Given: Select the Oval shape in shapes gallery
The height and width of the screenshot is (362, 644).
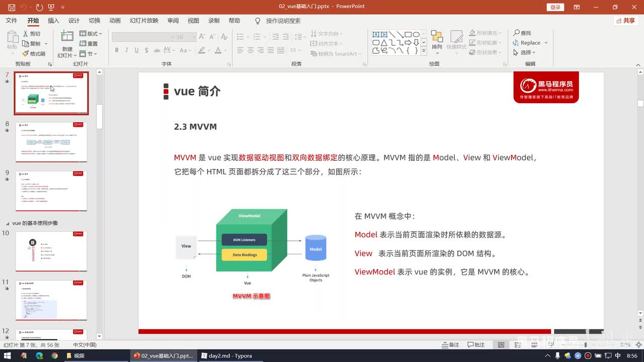Looking at the screenshot, I should point(416,35).
